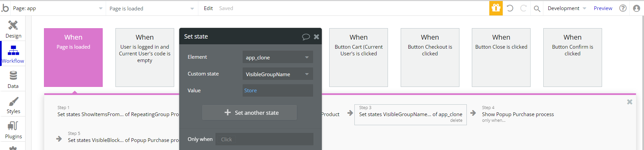Open the help question mark icon
This screenshot has width=644, height=150.
tap(623, 8)
